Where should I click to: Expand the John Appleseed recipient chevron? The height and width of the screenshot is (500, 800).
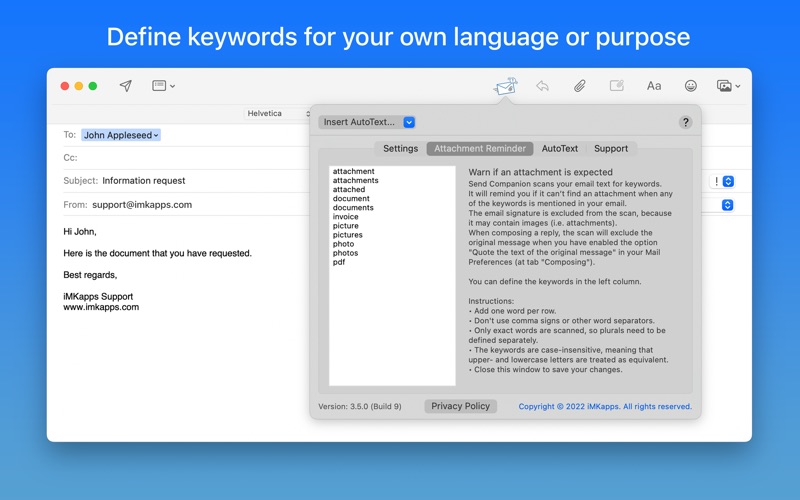coord(156,135)
